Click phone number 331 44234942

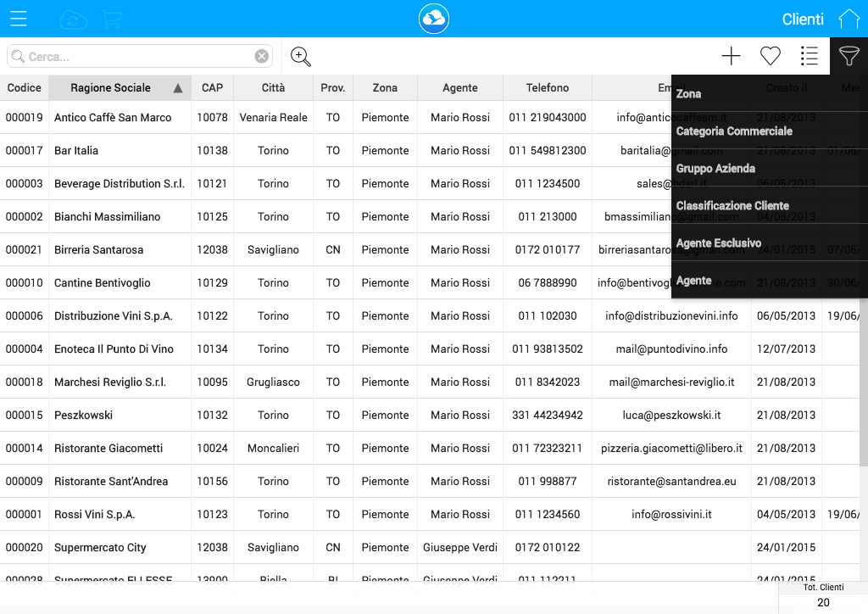point(548,416)
